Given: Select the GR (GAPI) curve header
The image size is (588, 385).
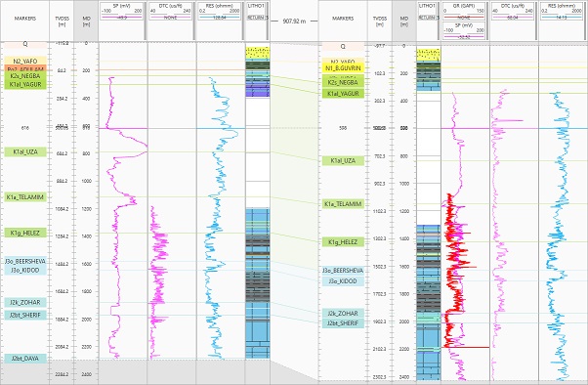Looking at the screenshot, I should [x=464, y=12].
